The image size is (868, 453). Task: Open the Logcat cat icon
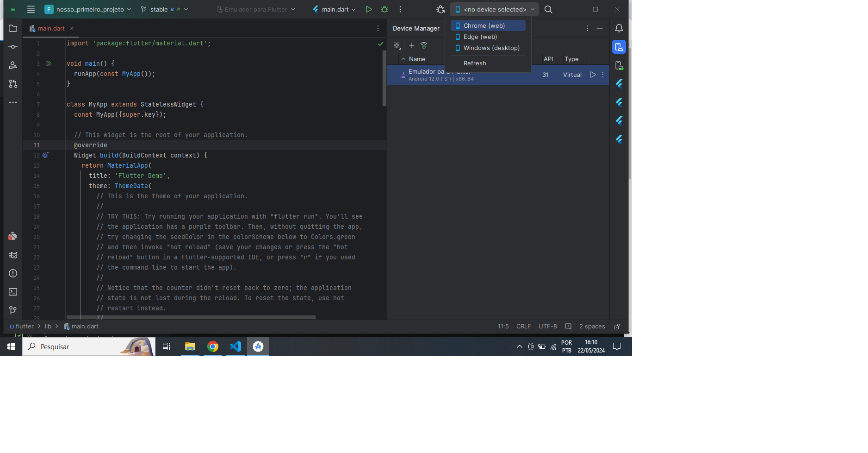pos(13,255)
